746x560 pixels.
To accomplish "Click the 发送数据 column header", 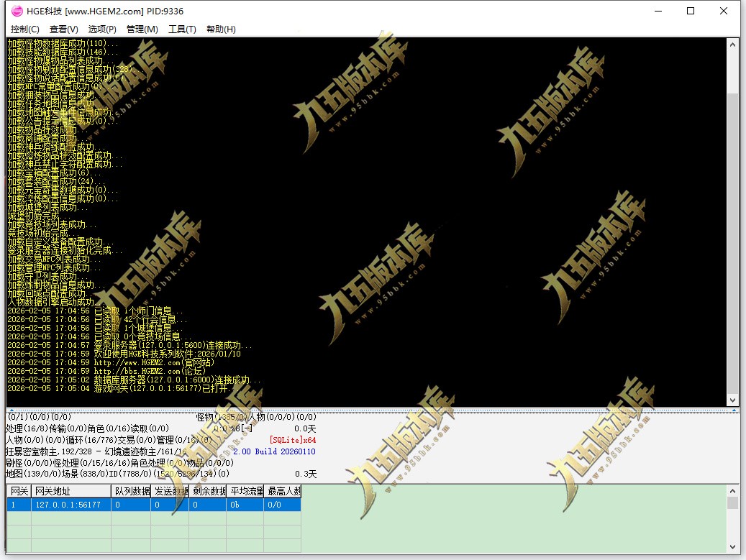I will point(170,491).
